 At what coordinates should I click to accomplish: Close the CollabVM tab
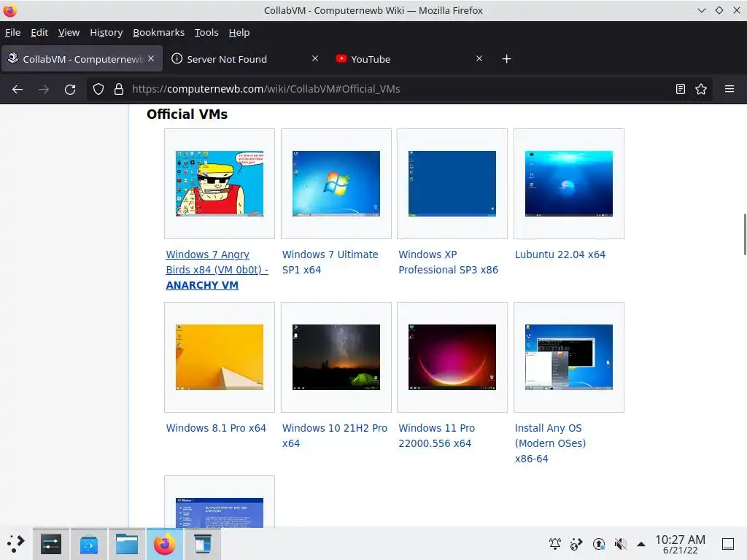pos(151,58)
